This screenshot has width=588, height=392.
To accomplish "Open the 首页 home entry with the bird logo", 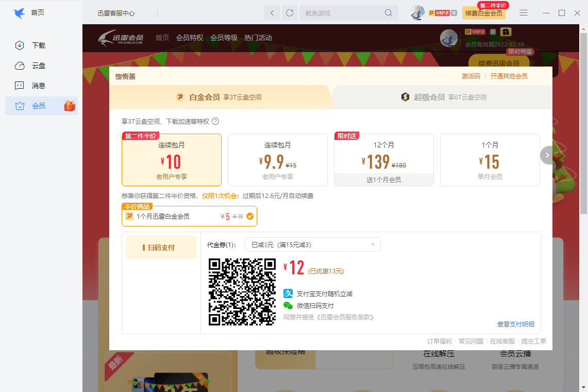I will 28,13.
